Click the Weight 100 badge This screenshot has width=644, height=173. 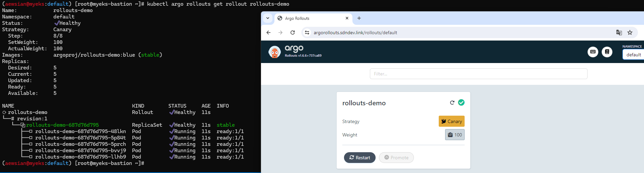pyautogui.click(x=455, y=135)
